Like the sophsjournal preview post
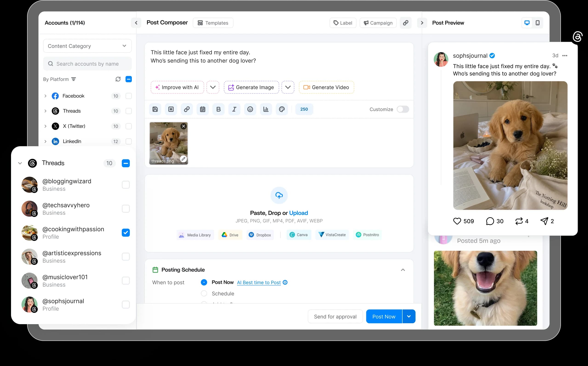The image size is (588, 366). click(x=457, y=221)
